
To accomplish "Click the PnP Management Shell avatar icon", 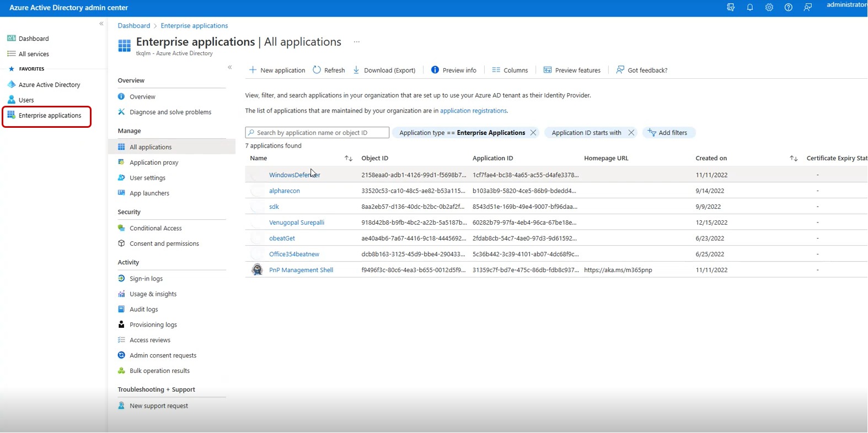I will [x=257, y=270].
